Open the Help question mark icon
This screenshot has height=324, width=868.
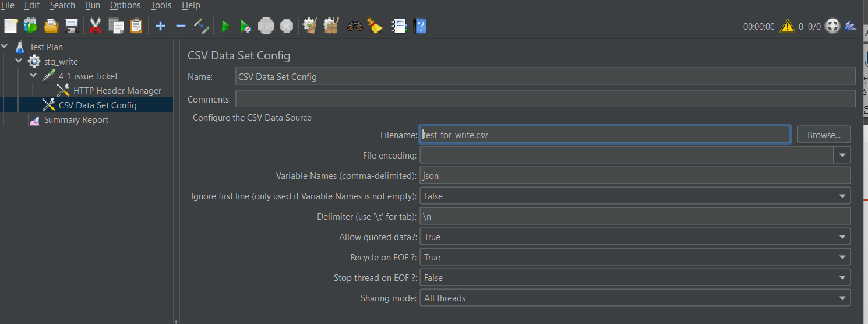[419, 26]
